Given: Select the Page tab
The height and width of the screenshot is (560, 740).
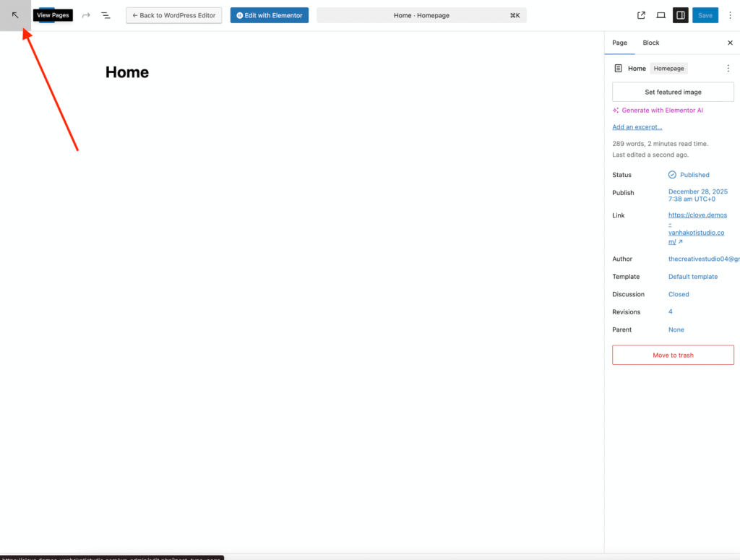Looking at the screenshot, I should (x=619, y=43).
